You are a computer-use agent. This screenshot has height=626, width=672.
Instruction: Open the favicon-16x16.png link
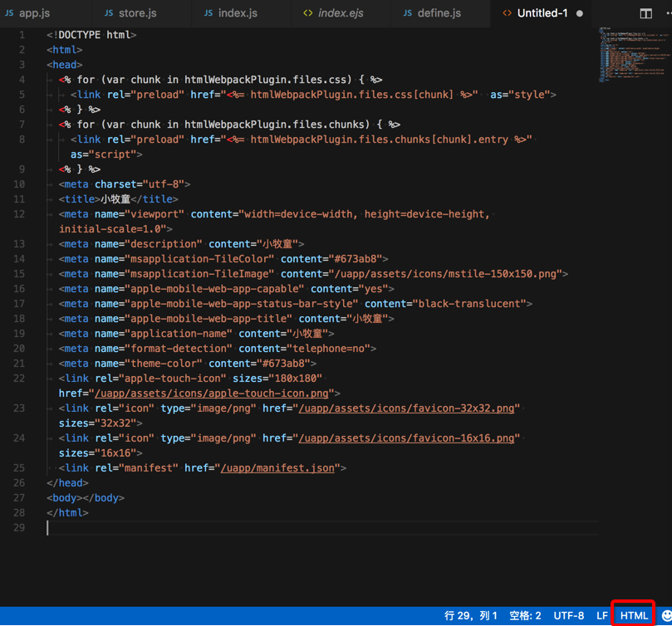(x=406, y=438)
